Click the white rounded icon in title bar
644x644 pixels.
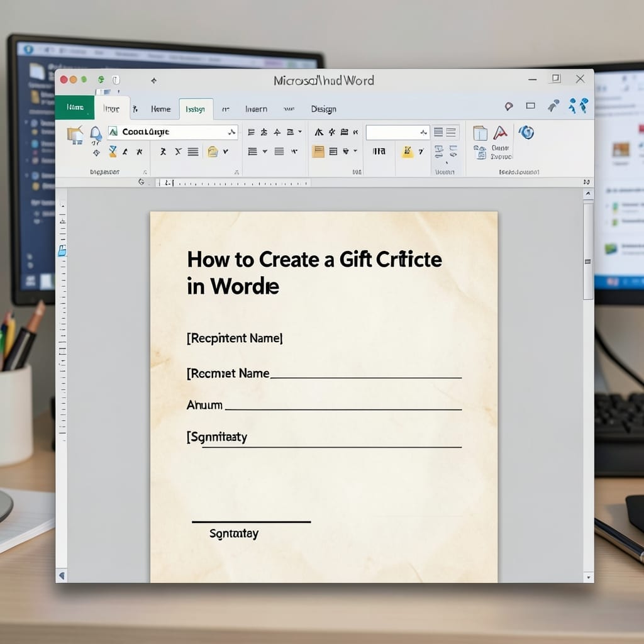(116, 80)
